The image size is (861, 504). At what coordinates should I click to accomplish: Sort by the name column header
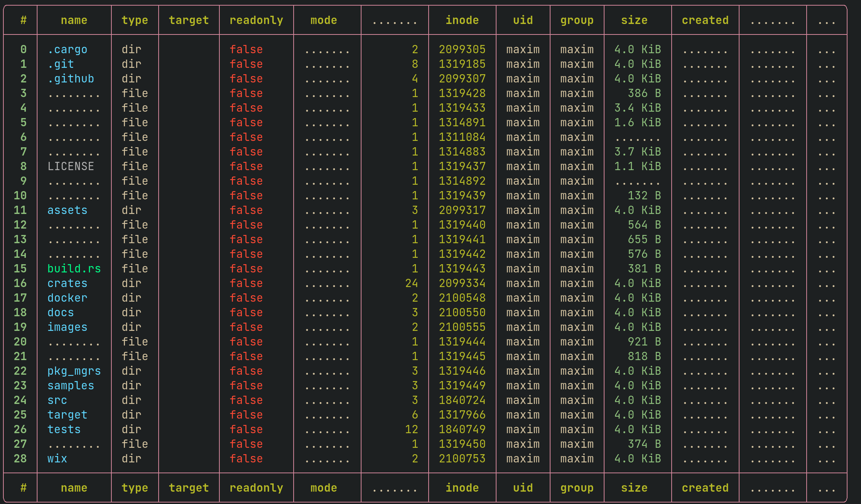coord(74,20)
